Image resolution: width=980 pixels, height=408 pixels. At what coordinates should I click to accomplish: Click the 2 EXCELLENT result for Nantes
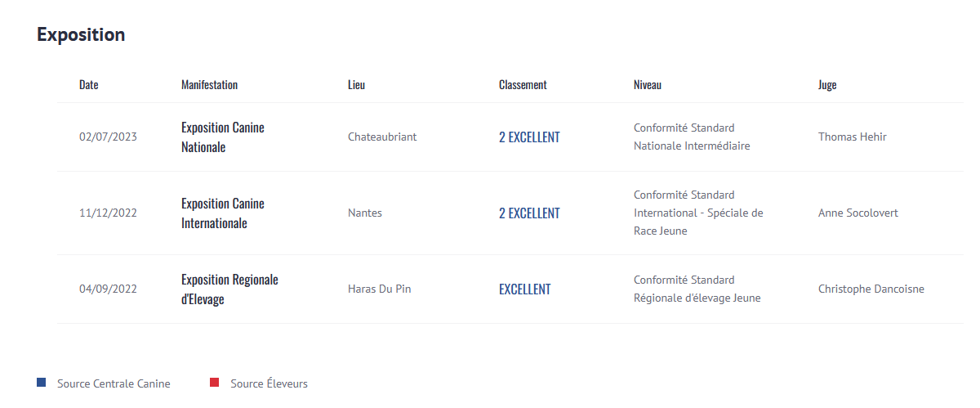[529, 213]
